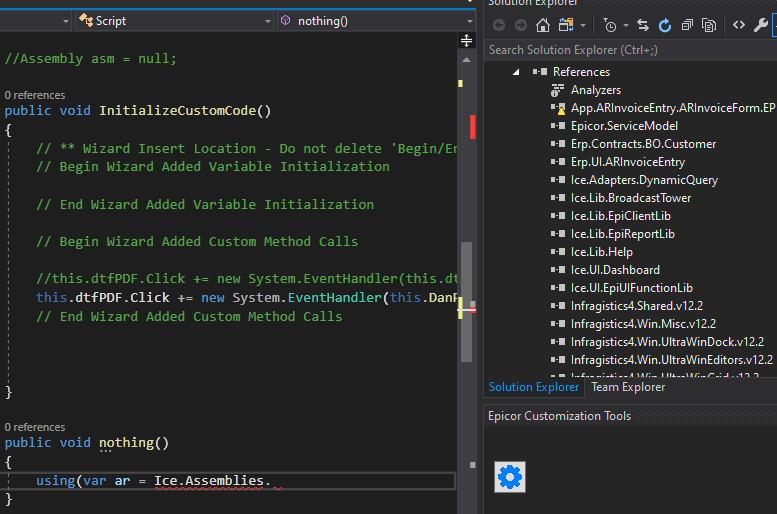Select the Infragistics4.Win.Misc.v12.2 reference

tap(643, 324)
